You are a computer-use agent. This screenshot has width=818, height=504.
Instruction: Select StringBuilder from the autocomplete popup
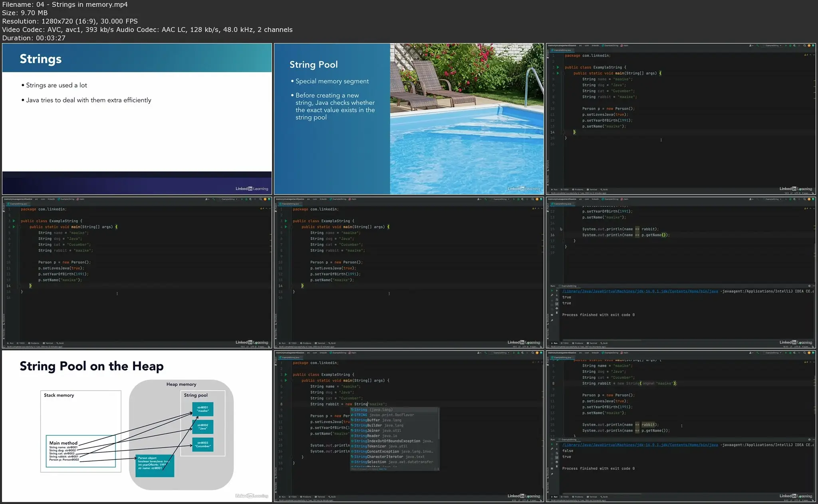(368, 425)
